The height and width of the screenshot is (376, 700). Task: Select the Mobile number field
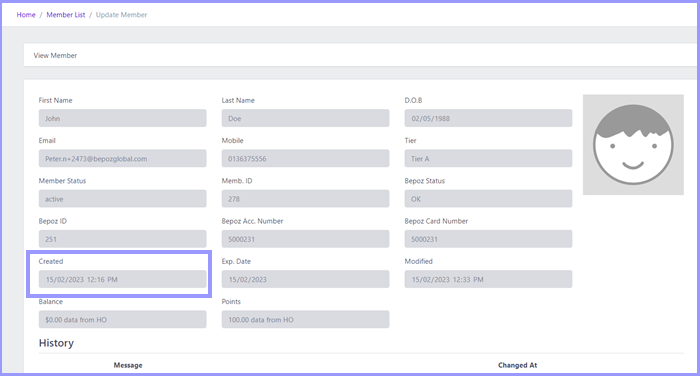305,159
